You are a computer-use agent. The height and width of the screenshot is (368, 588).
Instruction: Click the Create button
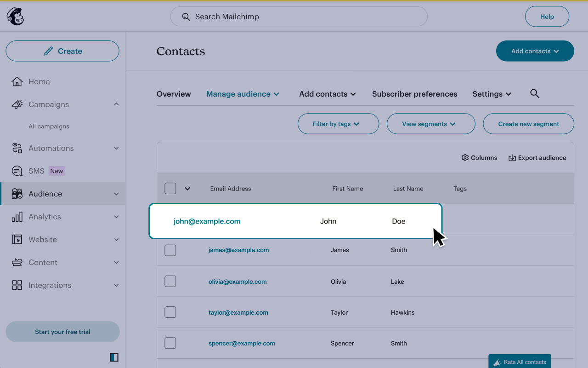pos(62,51)
